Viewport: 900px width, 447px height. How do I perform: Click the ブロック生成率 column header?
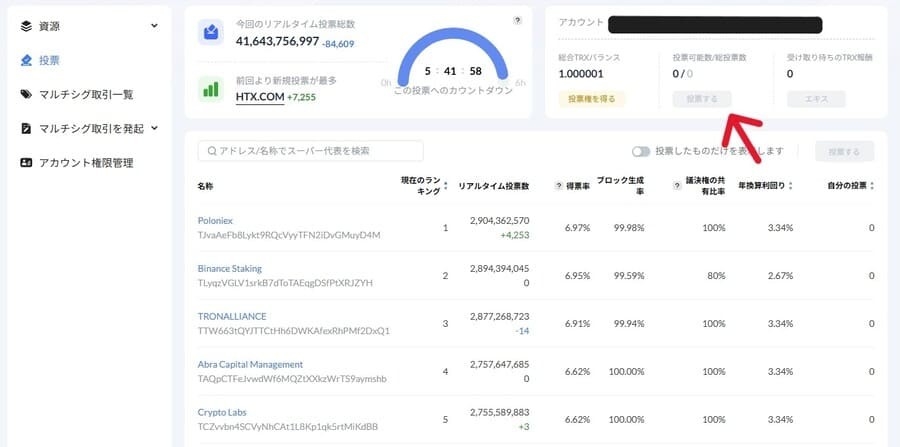620,186
